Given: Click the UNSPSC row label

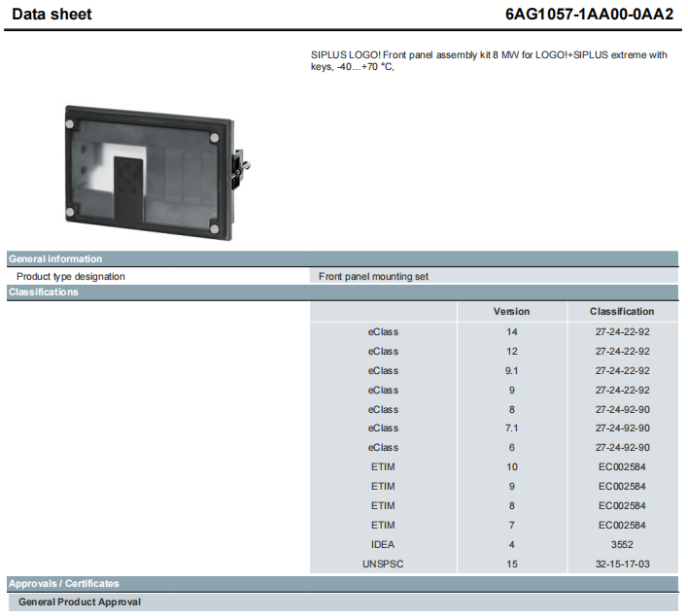Looking at the screenshot, I should (x=383, y=564).
